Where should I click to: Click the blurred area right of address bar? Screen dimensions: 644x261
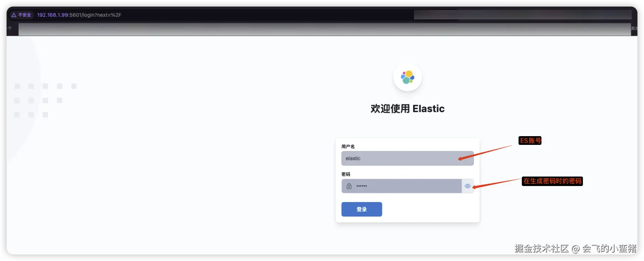523,15
